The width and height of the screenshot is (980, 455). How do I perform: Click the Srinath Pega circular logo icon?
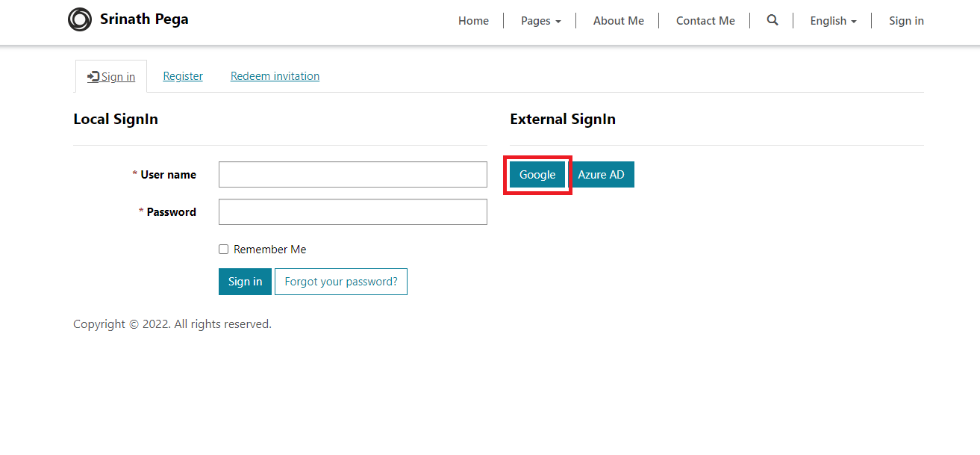coord(79,19)
